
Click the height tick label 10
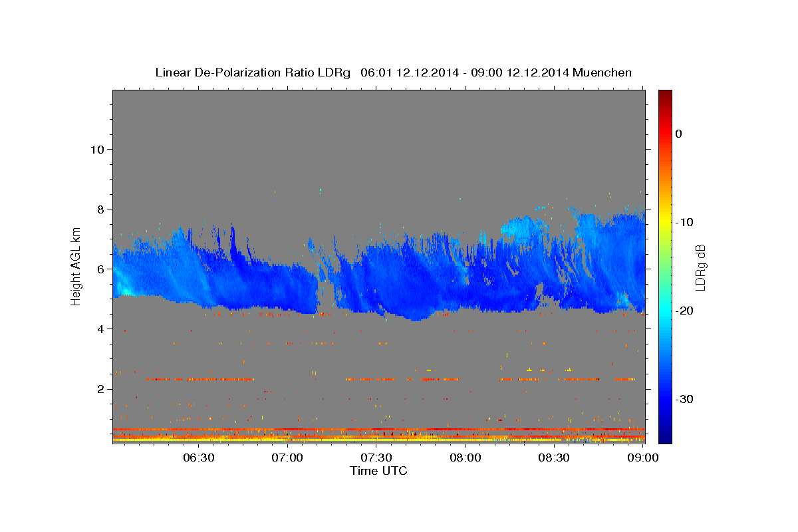point(98,149)
